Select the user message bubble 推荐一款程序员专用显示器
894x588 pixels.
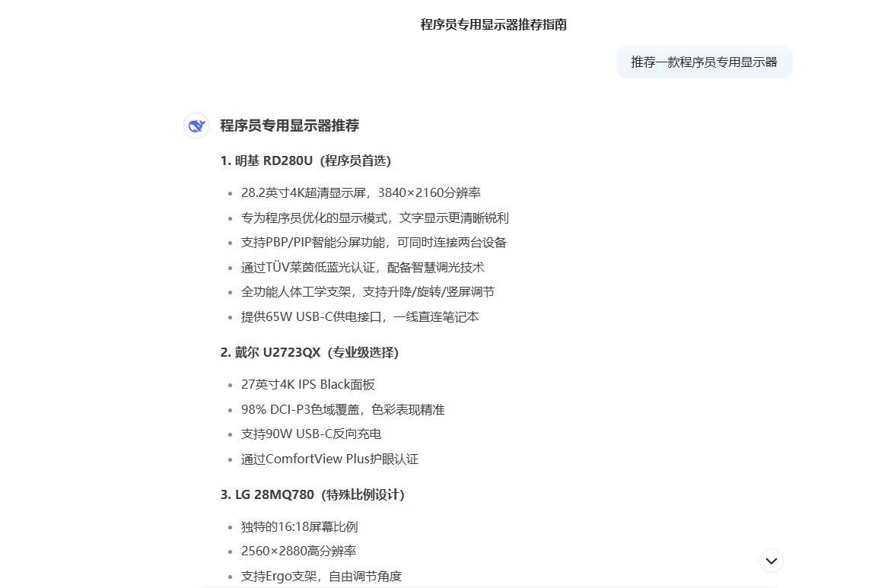coord(704,62)
